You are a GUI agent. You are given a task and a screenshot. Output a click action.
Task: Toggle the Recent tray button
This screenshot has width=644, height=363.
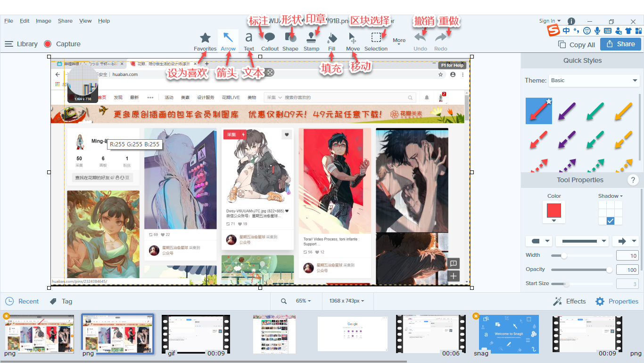tap(22, 301)
